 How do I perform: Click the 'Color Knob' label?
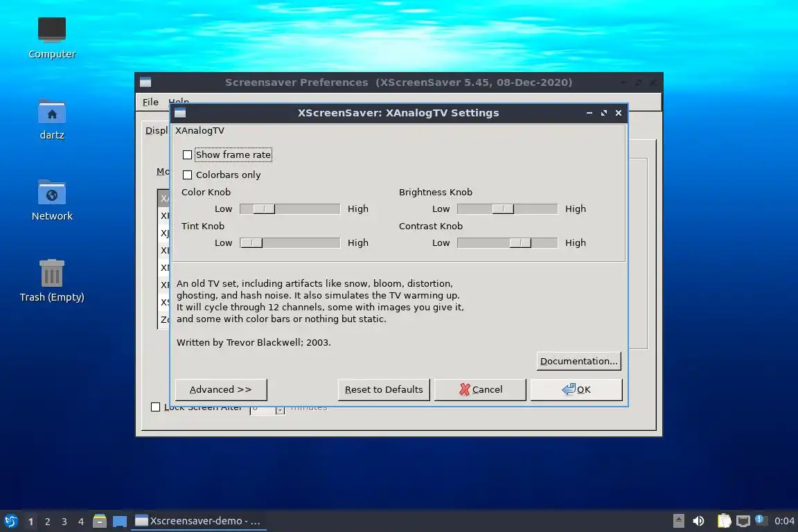tap(206, 193)
